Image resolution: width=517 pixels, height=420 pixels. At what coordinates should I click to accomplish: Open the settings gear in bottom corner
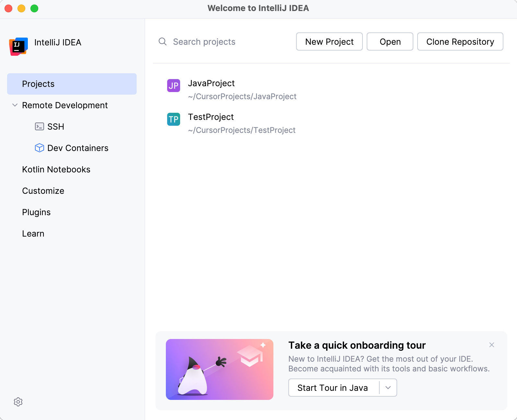coord(18,402)
